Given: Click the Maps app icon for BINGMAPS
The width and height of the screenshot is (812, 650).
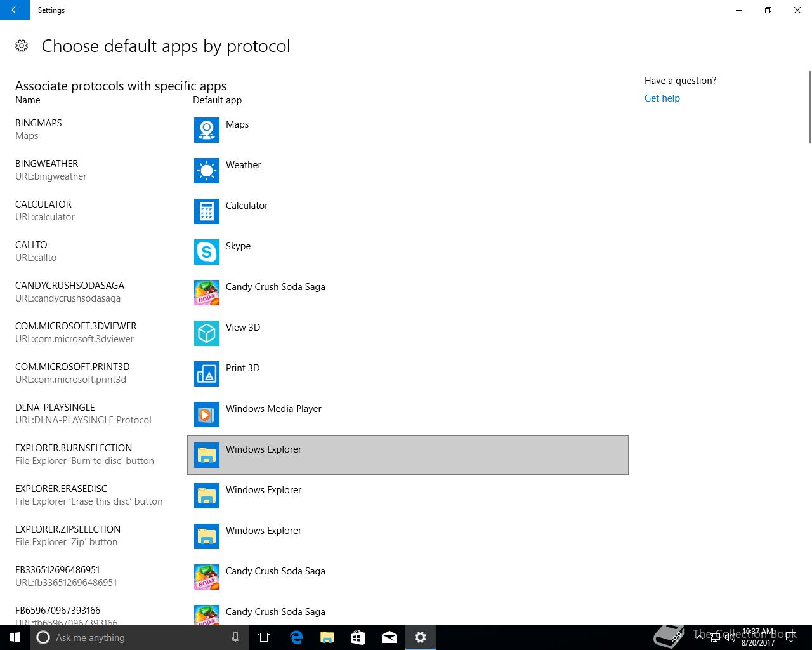Looking at the screenshot, I should pos(207,130).
